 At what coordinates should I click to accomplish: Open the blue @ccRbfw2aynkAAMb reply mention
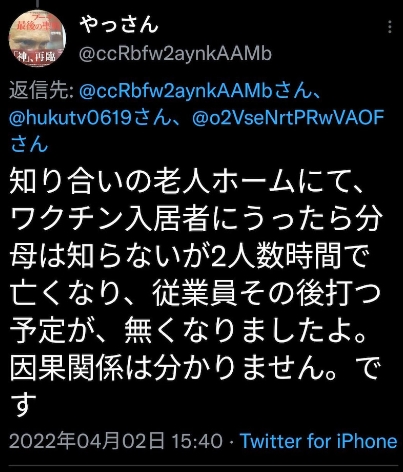[176, 92]
